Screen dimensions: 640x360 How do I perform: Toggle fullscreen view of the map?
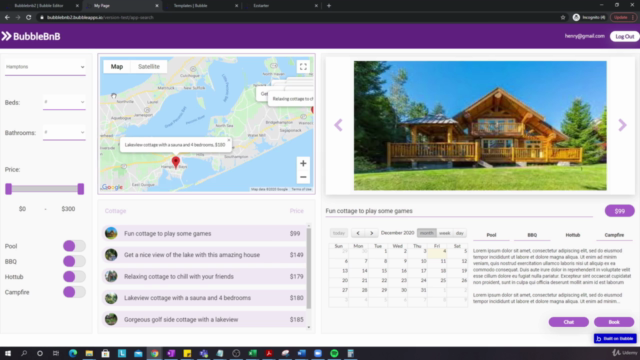click(x=303, y=67)
